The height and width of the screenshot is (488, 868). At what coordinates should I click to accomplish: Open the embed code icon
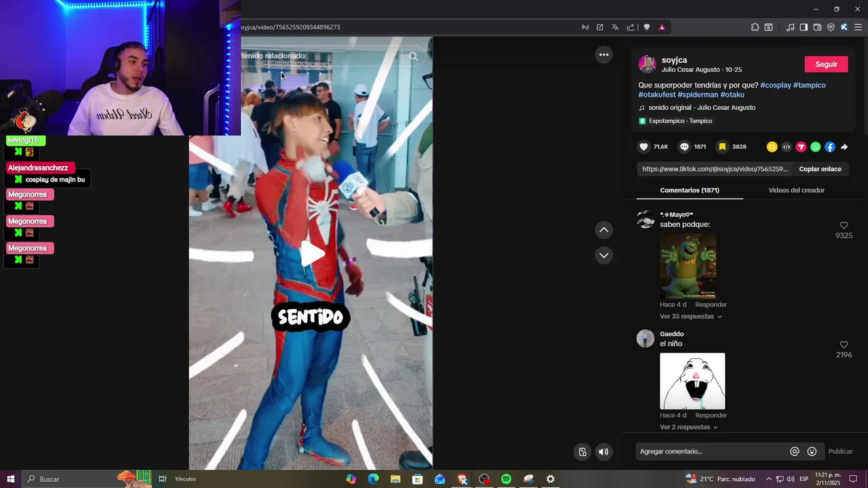pyautogui.click(x=787, y=146)
